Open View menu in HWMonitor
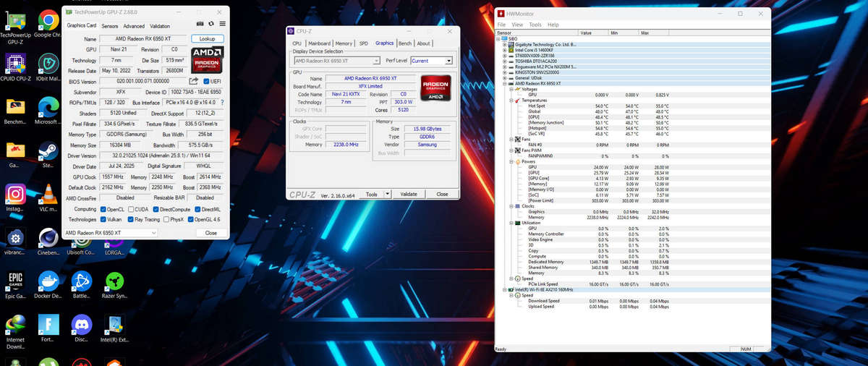Image resolution: width=868 pixels, height=366 pixels. 517,25
